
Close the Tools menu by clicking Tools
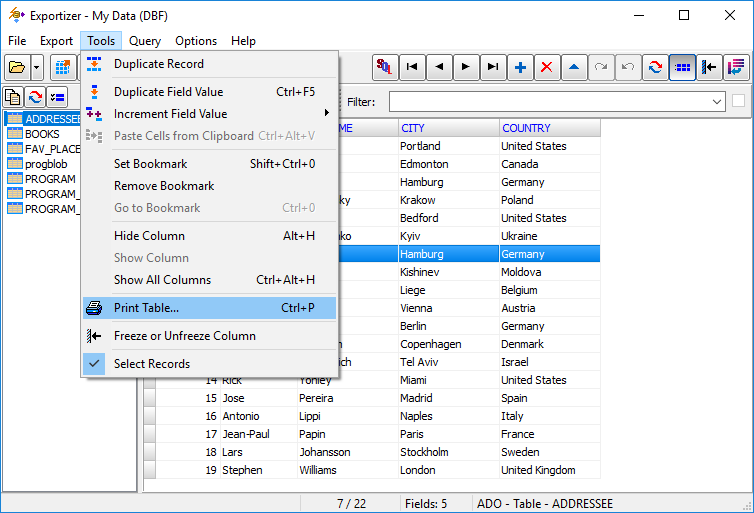pos(101,41)
